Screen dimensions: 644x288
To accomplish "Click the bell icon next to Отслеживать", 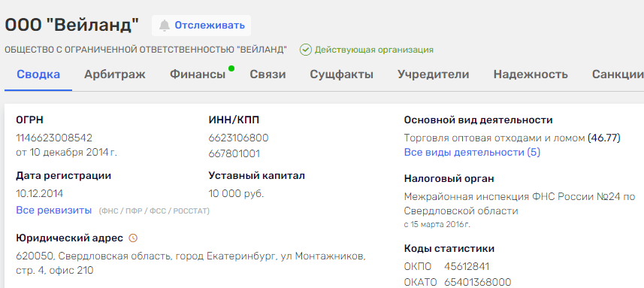I will pyautogui.click(x=165, y=26).
